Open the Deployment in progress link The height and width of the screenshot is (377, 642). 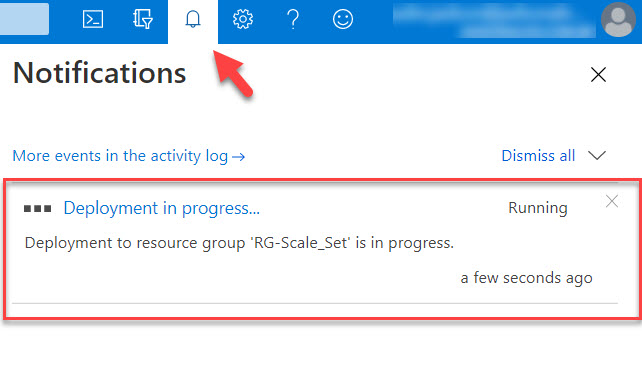pos(162,208)
